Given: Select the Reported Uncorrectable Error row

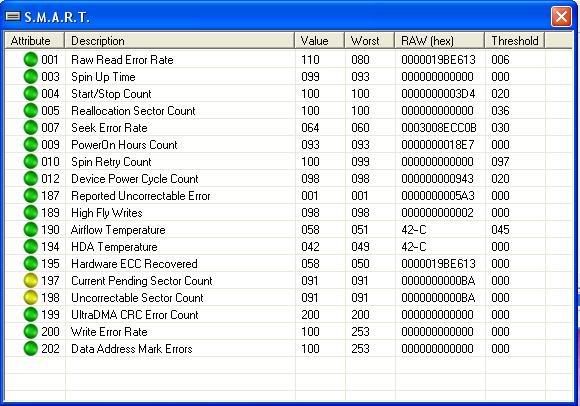Looking at the screenshot, I should click(289, 196).
